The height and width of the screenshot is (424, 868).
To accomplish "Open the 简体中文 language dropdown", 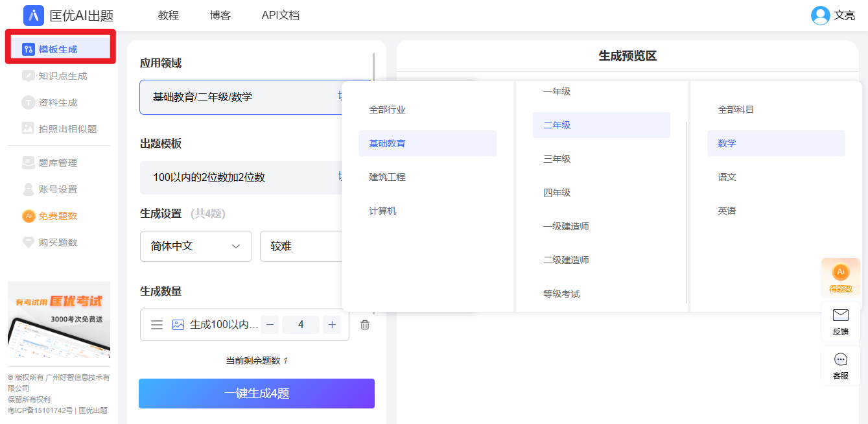I will [x=196, y=246].
